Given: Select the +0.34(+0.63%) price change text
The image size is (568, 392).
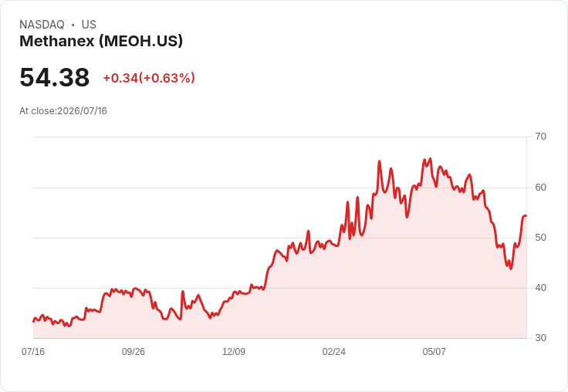Looking at the screenshot, I should pyautogui.click(x=149, y=78).
